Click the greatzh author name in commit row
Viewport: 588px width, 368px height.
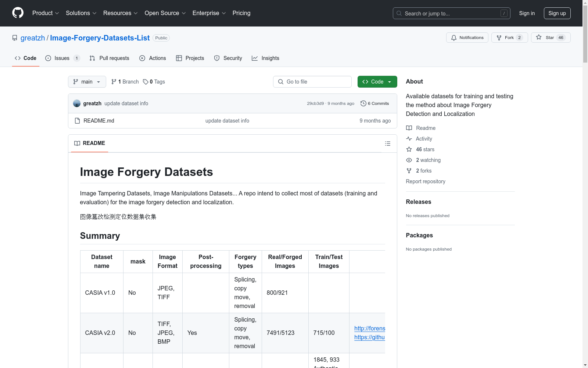coord(92,103)
